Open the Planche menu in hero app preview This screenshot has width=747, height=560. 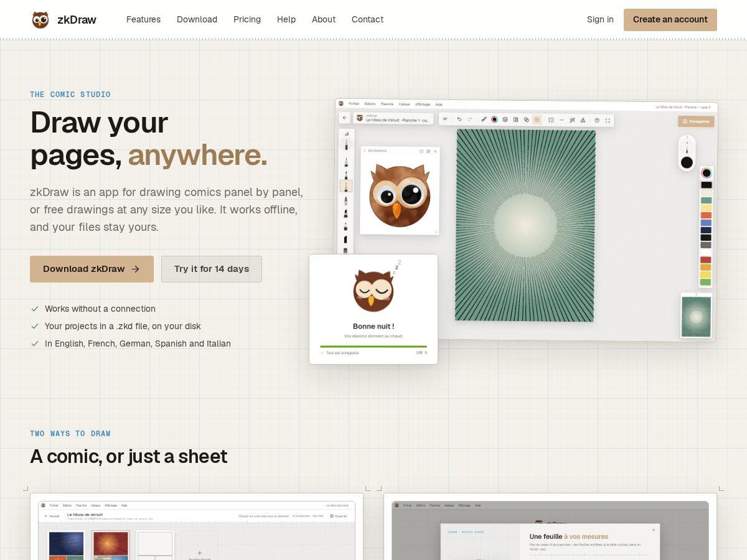(x=387, y=104)
